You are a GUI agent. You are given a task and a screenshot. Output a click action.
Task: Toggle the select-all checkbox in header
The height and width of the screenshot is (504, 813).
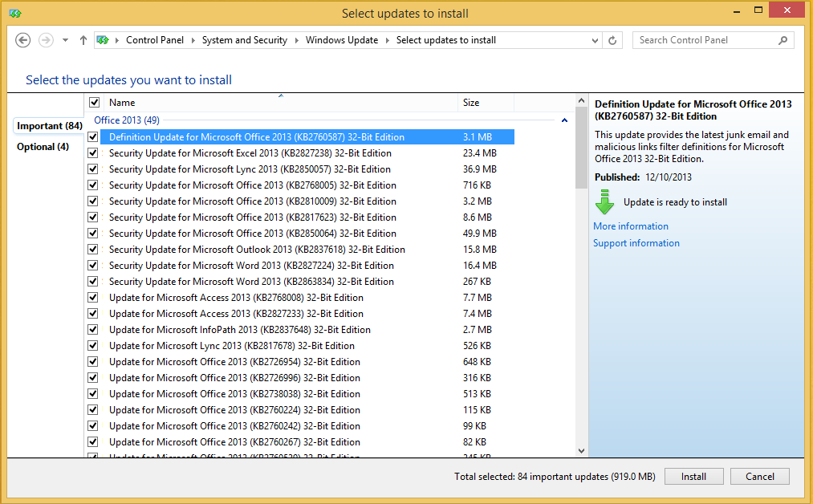(x=94, y=102)
